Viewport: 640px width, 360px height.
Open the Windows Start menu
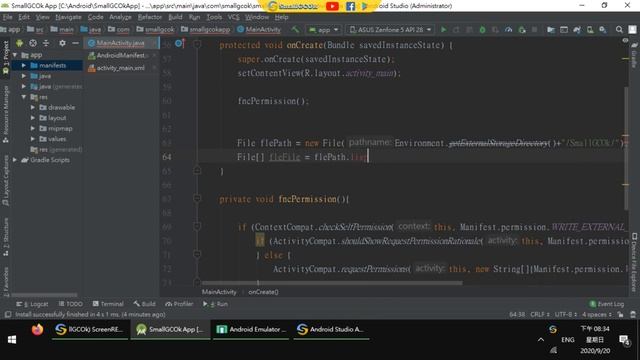coord(12,340)
